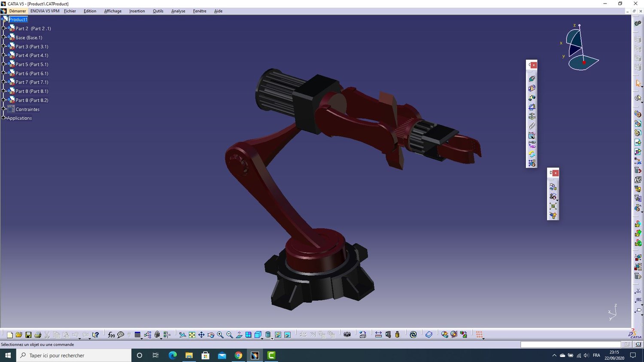
Task: Open the ENOVIA V5 VPM menu
Action: coord(45,11)
